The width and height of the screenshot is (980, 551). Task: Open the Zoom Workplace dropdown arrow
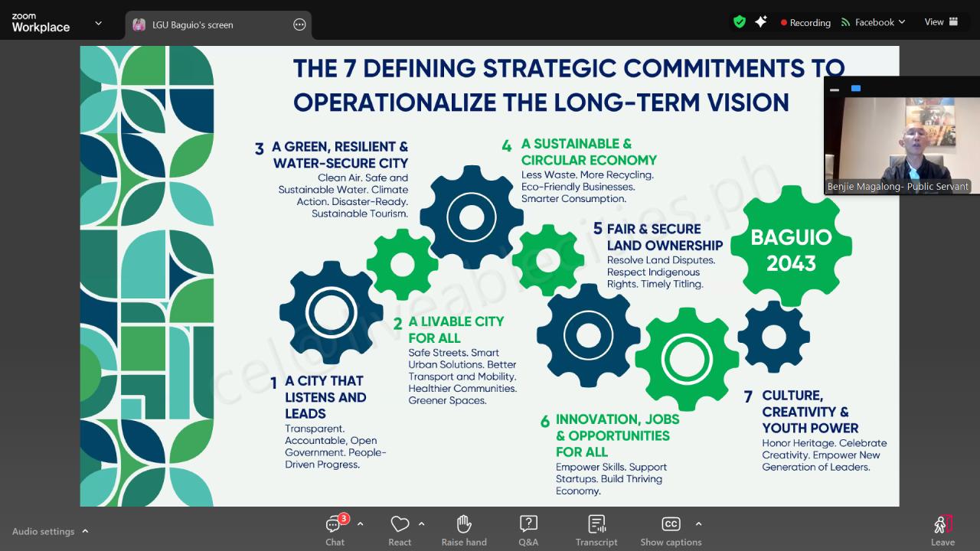(98, 24)
